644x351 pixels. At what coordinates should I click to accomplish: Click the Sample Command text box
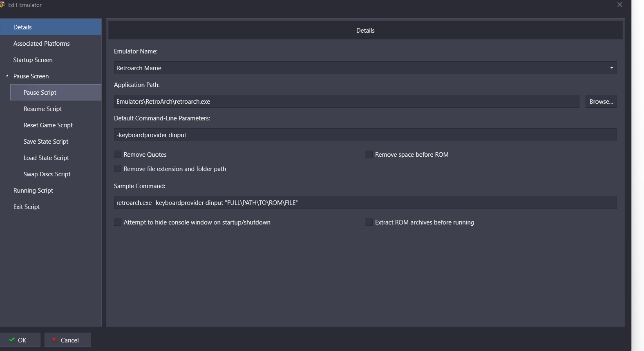(365, 202)
